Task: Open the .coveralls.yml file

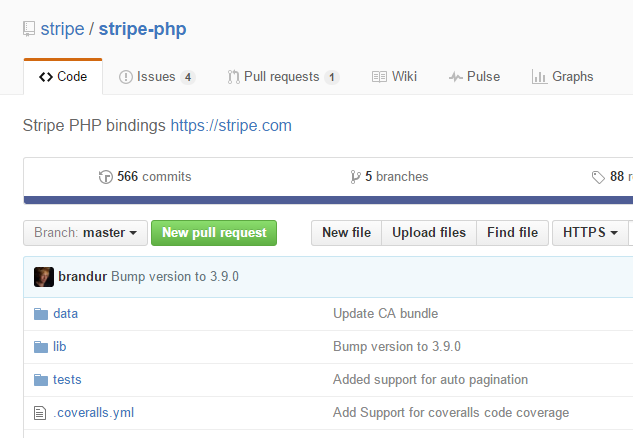Action: pyautogui.click(x=94, y=413)
